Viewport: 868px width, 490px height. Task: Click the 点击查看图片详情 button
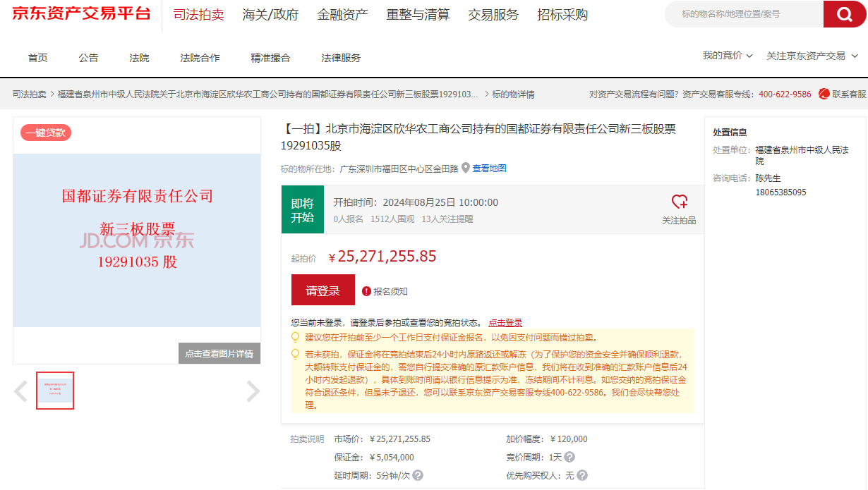[x=219, y=353]
